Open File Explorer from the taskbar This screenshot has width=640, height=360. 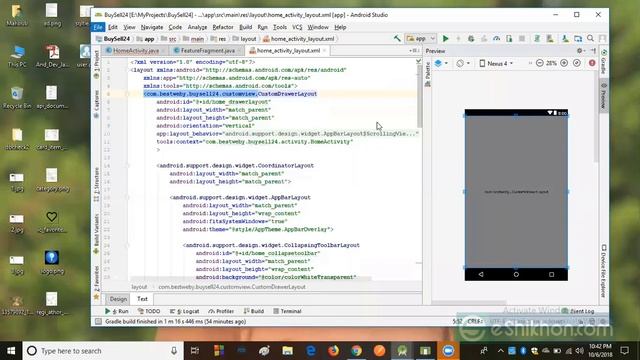point(287,351)
